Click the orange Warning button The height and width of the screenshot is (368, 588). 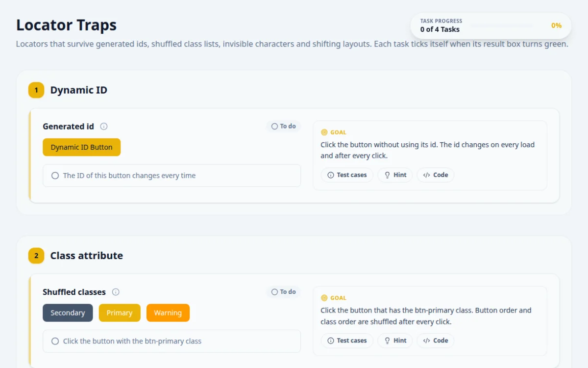click(168, 313)
